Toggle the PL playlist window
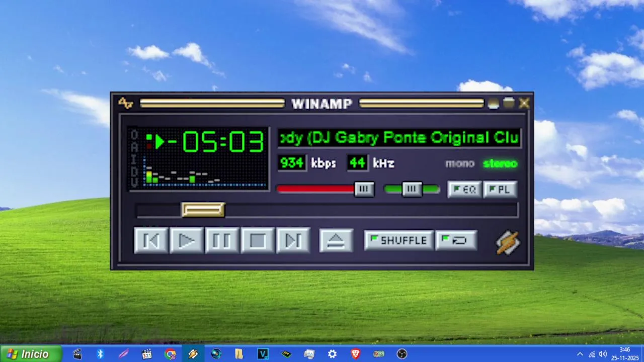The height and width of the screenshot is (362, 644). click(500, 190)
